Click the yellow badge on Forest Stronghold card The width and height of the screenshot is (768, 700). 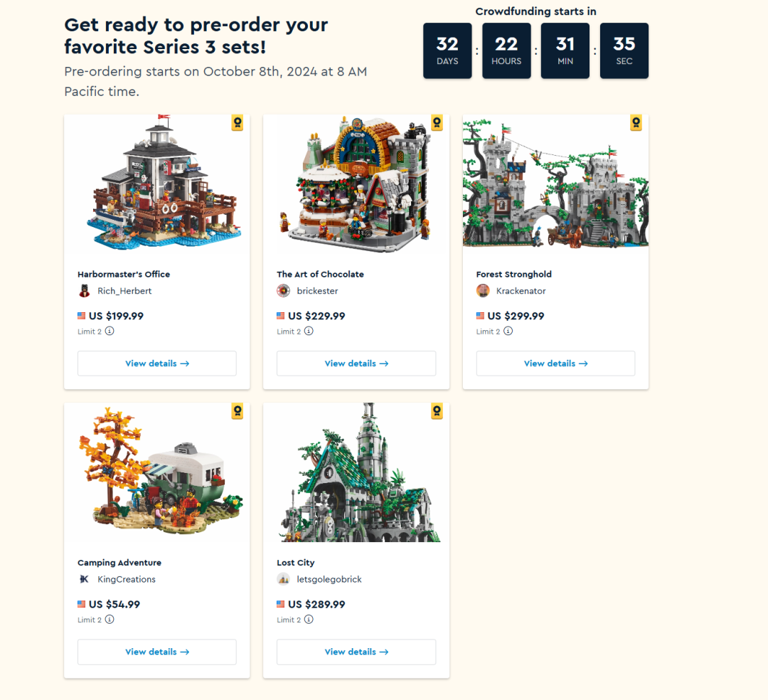coord(636,122)
